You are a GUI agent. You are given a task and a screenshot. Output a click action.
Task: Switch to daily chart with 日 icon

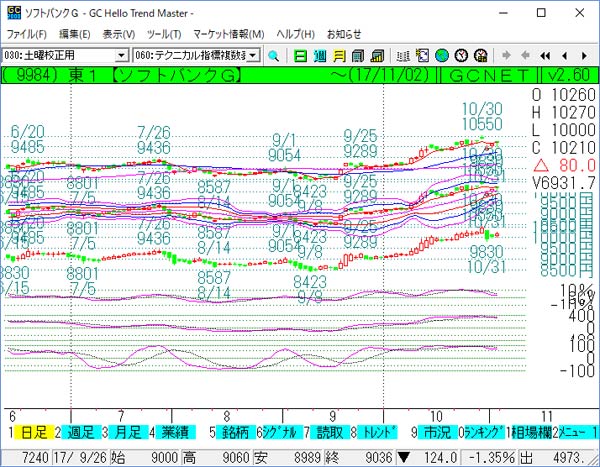[x=300, y=56]
